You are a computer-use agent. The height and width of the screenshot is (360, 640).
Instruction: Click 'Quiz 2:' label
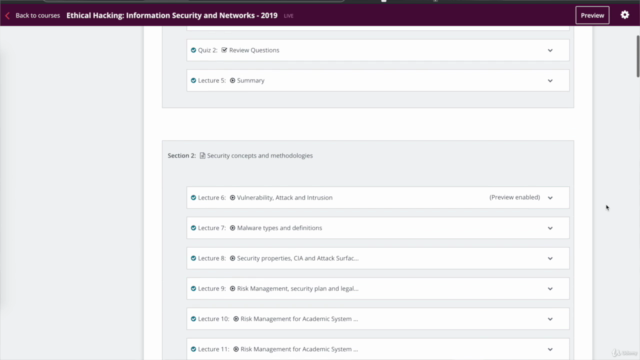coord(208,50)
